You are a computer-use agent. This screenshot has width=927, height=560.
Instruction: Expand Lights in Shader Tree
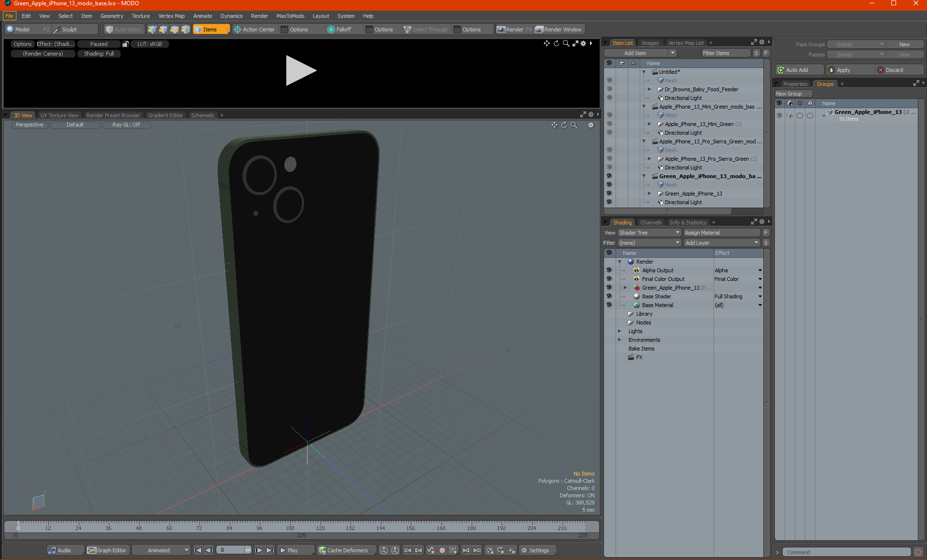tap(619, 331)
